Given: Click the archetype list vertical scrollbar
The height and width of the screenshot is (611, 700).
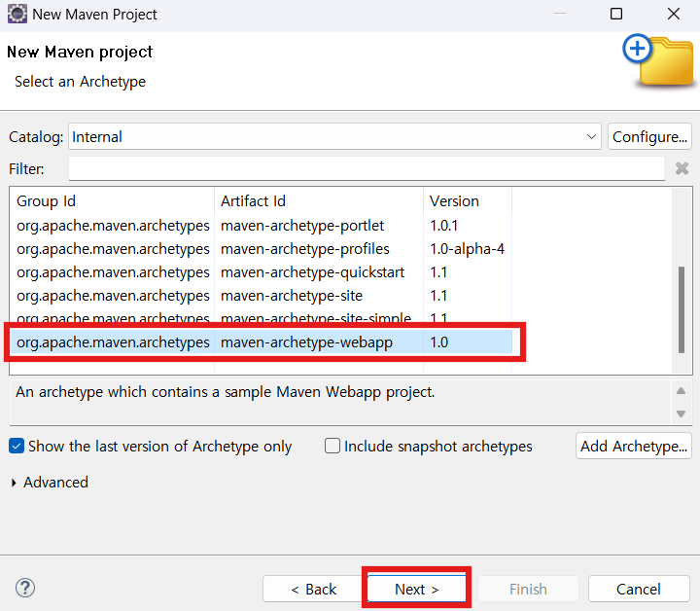Looking at the screenshot, I should 682,309.
